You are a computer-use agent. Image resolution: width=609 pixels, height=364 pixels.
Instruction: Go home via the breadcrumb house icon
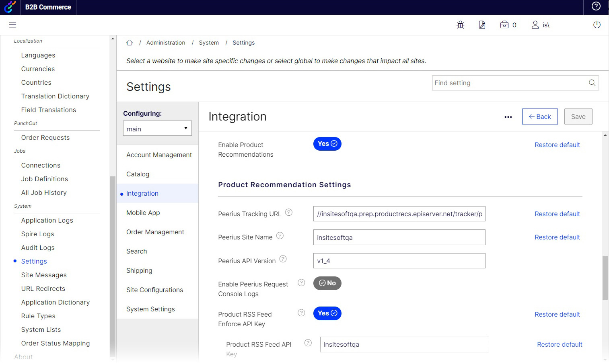pyautogui.click(x=130, y=42)
